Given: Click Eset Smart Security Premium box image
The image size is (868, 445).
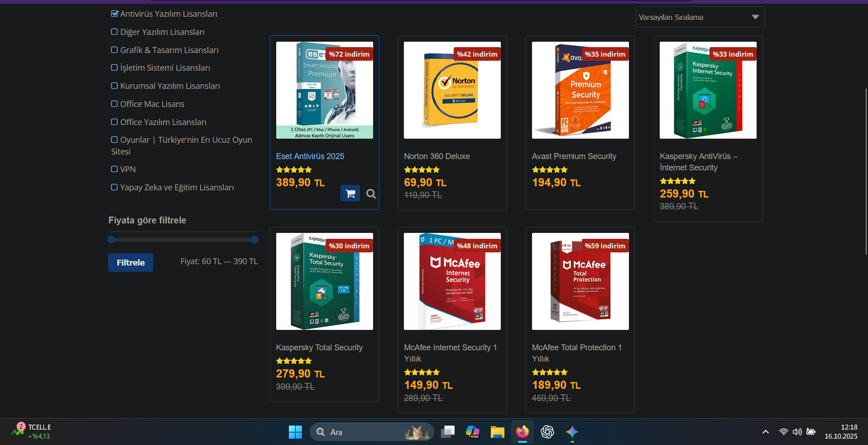Looking at the screenshot, I should click(x=325, y=90).
